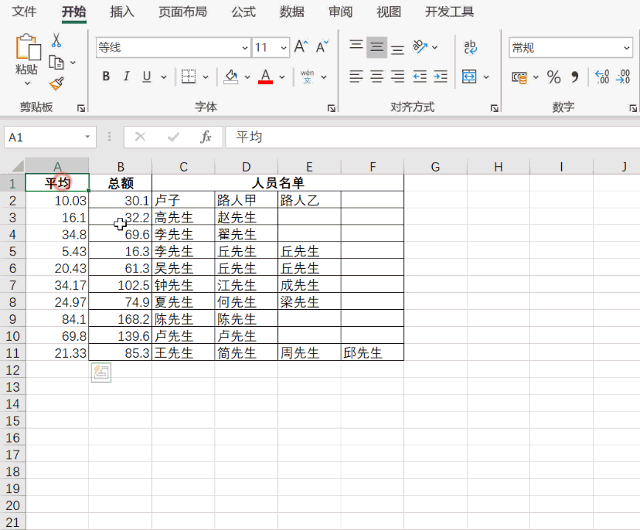640x530 pixels.
Task: Increase decimal places
Action: tap(602, 77)
